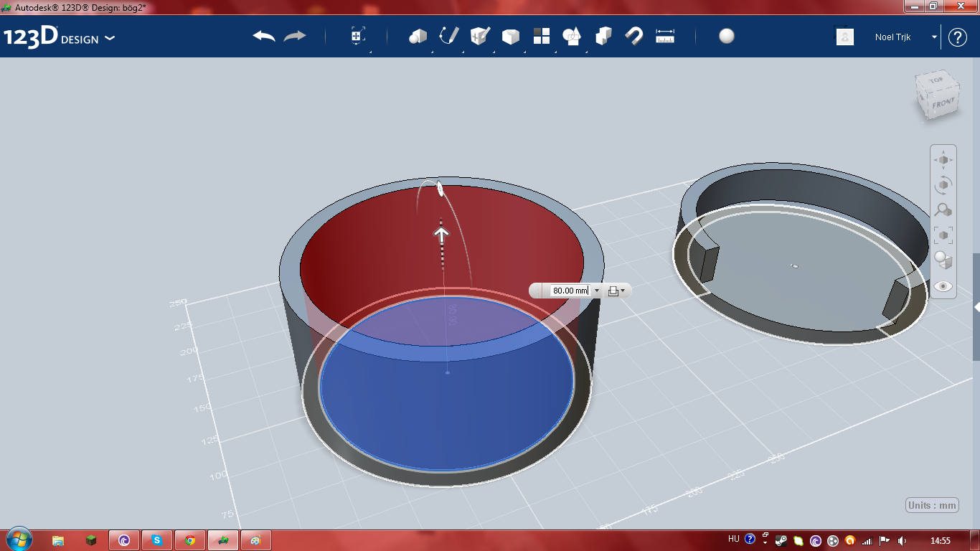Click the Steam tray icon

[782, 540]
